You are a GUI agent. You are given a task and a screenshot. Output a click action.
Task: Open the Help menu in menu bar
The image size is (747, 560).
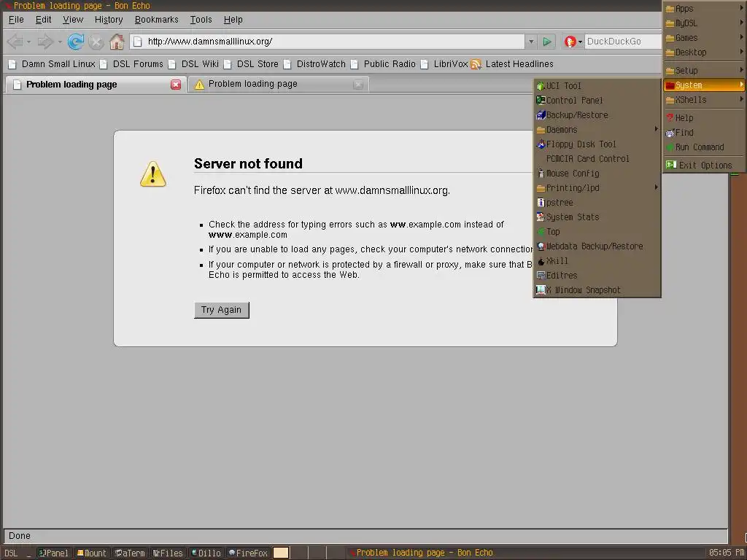point(233,20)
